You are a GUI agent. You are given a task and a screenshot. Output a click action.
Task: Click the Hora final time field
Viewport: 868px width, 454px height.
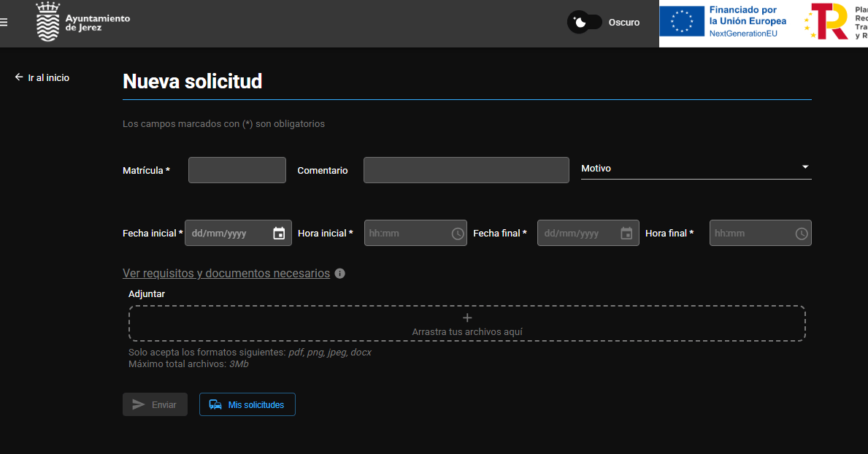click(750, 234)
